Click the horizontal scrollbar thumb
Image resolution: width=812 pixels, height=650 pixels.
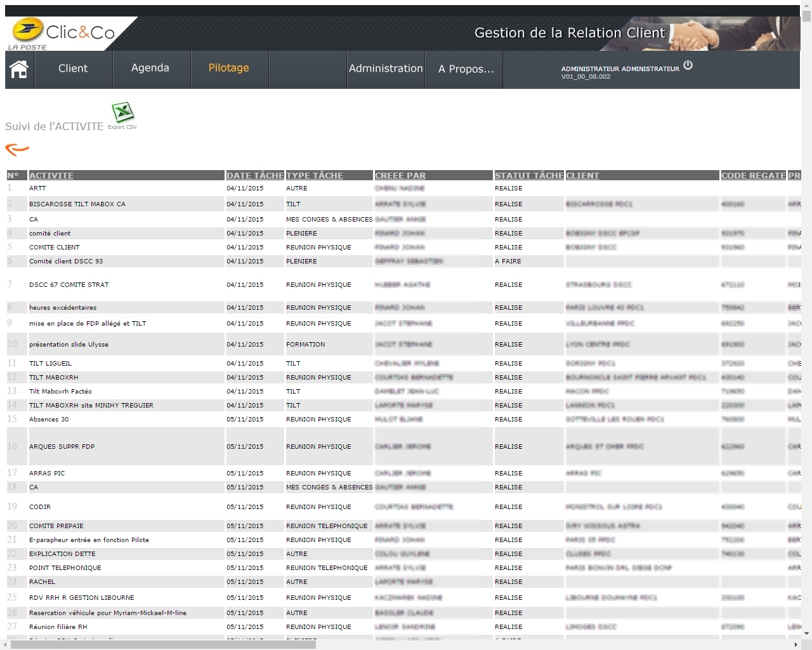[163, 644]
